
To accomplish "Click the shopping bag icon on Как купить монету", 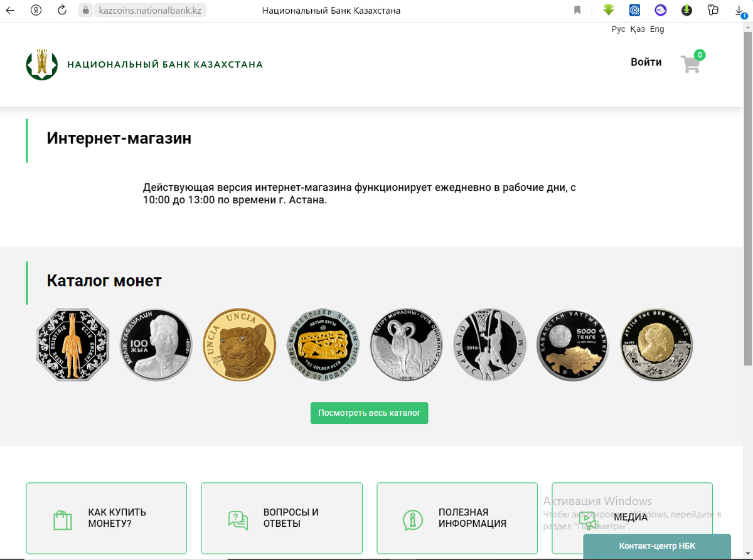I will click(62, 519).
